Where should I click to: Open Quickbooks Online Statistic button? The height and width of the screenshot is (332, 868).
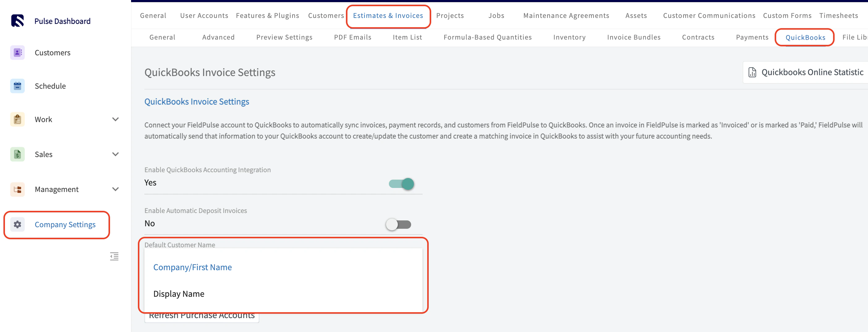(805, 72)
